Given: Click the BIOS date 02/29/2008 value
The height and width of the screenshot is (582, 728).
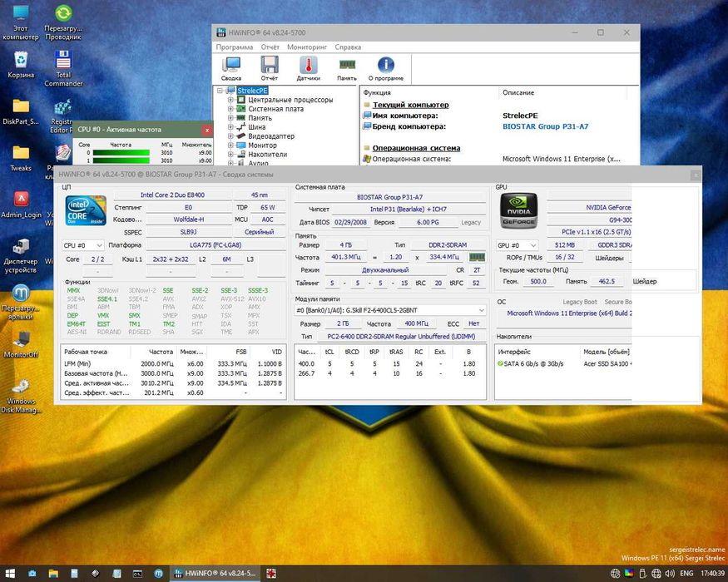Looking at the screenshot, I should 350,222.
